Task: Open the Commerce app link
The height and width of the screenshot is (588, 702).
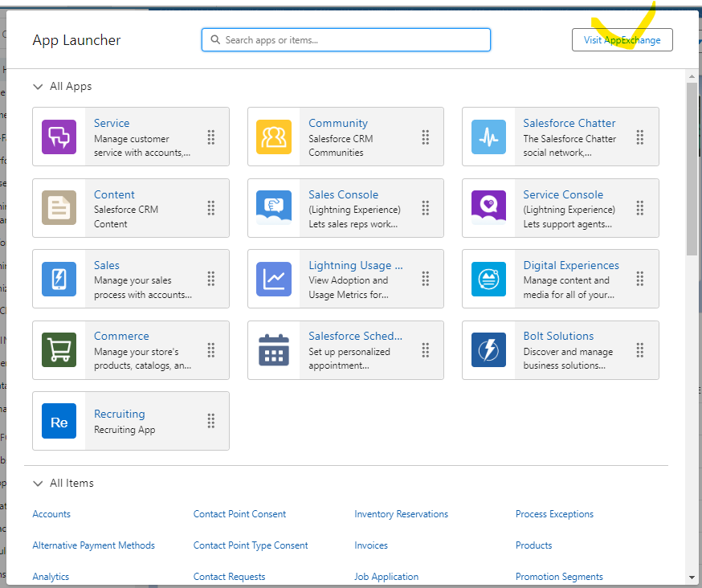Action: [x=121, y=337]
